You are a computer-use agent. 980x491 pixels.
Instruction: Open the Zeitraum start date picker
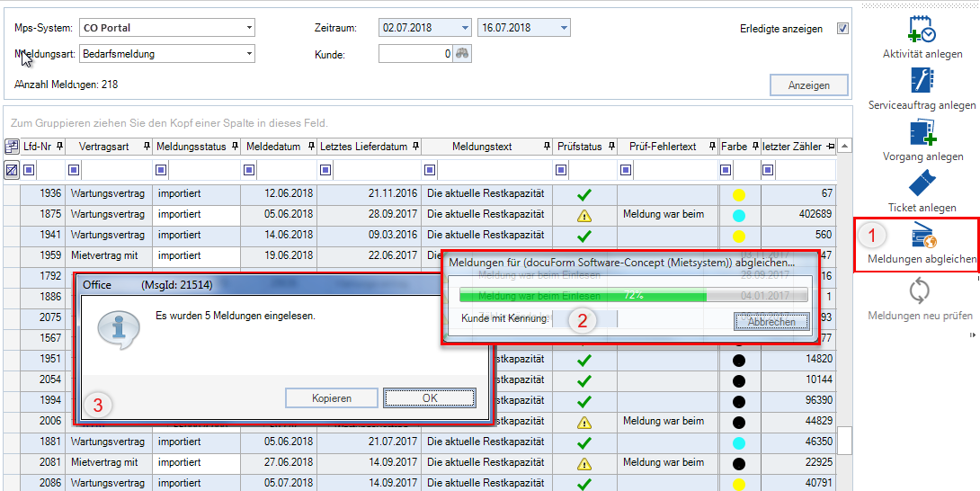[464, 28]
